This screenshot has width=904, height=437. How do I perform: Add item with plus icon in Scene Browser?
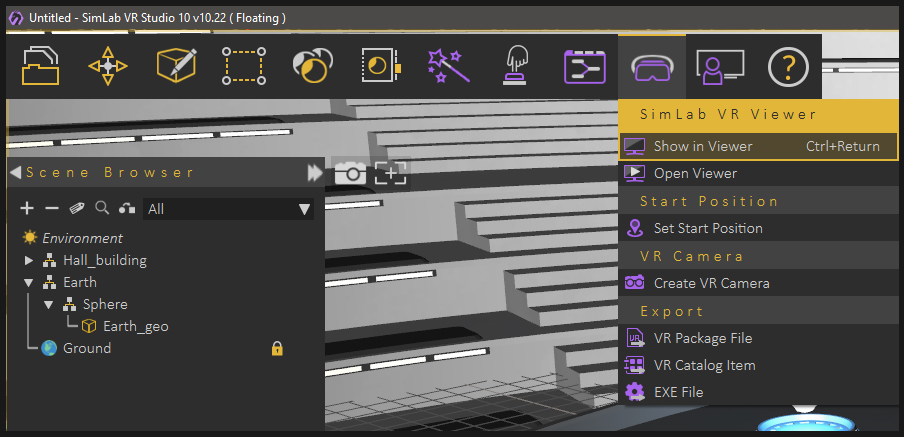click(x=27, y=208)
